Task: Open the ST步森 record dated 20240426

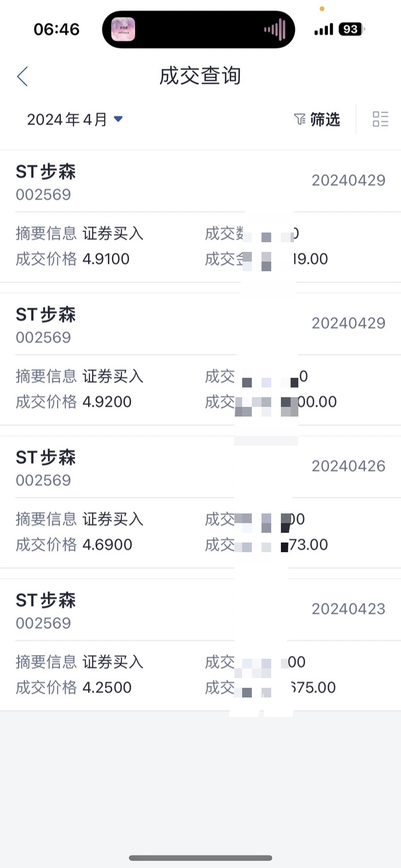Action: (x=200, y=502)
